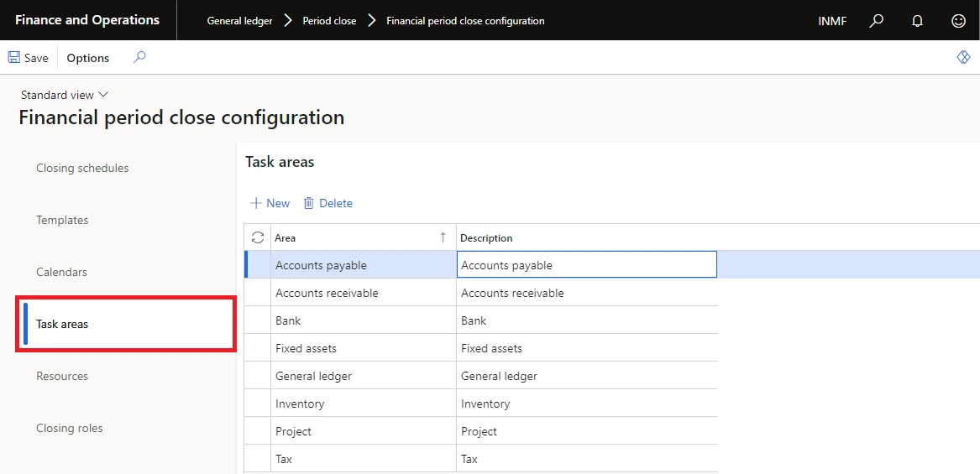
Task: Click New to add a task area
Action: [x=270, y=203]
